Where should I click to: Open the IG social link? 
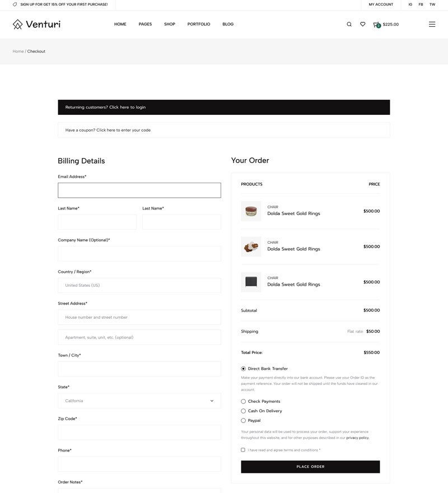[410, 4]
